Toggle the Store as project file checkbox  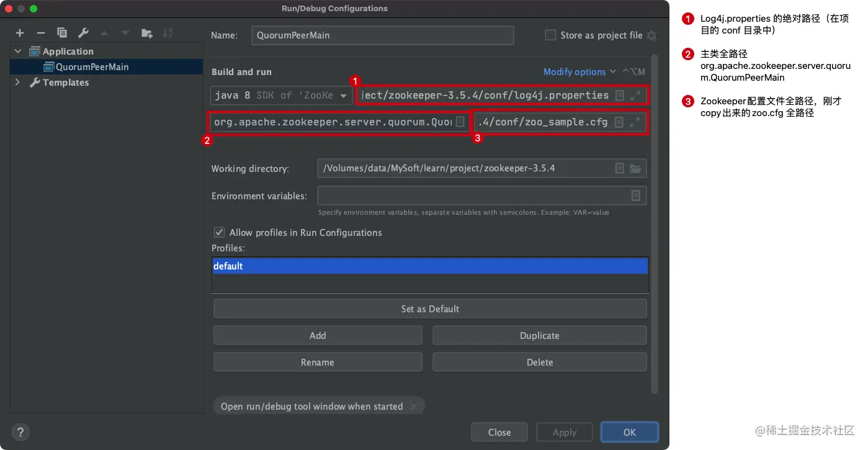coord(550,35)
